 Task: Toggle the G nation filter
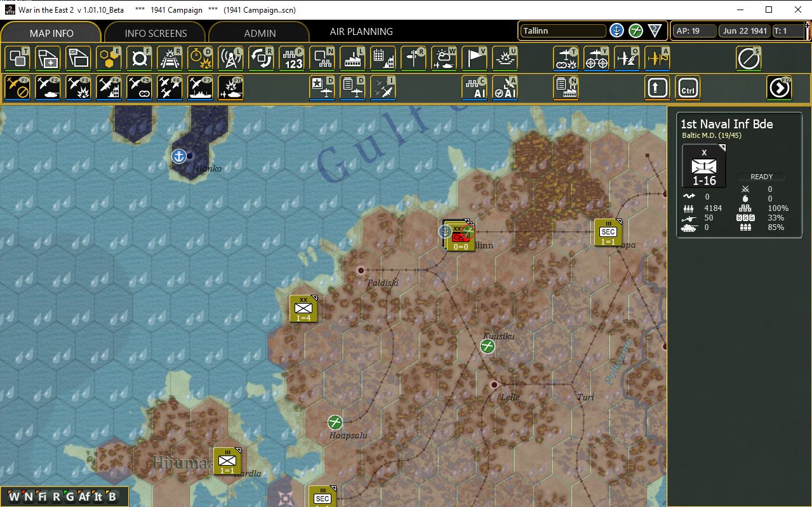coord(70,497)
